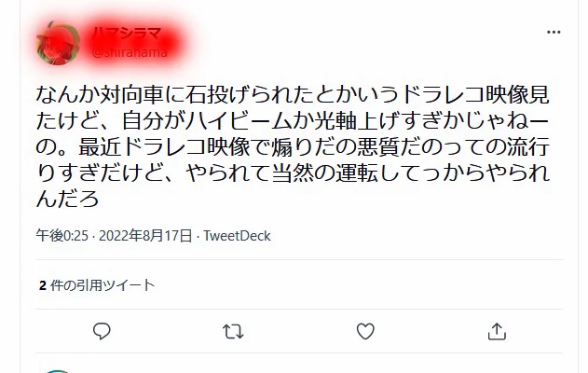The width and height of the screenshot is (588, 373).
Task: Open the author's blurred profile avatar
Action: [58, 44]
